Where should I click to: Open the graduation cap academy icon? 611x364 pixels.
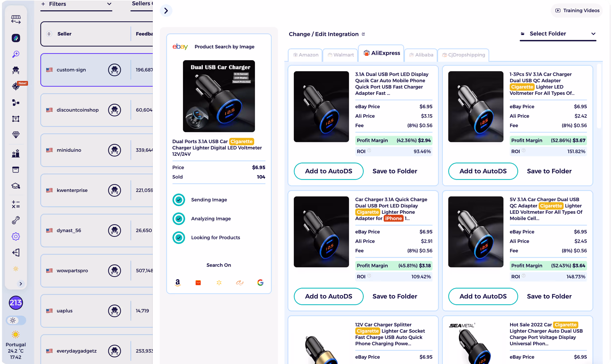click(16, 186)
